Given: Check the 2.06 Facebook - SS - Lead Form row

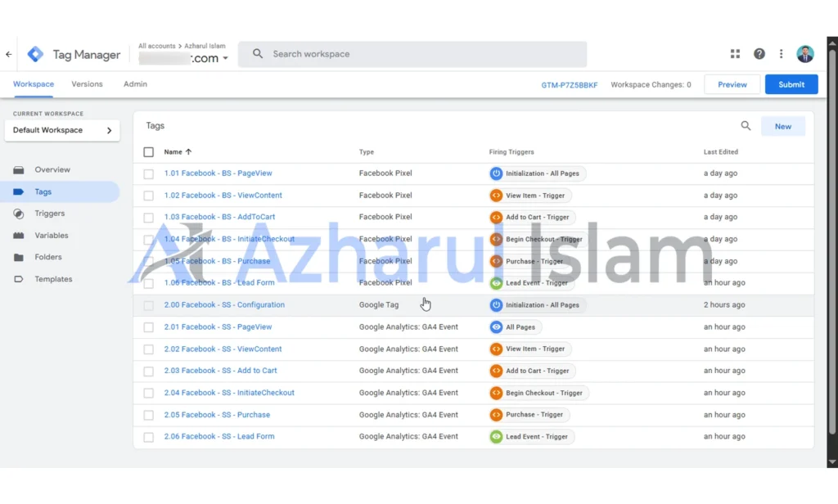Looking at the screenshot, I should click(149, 437).
